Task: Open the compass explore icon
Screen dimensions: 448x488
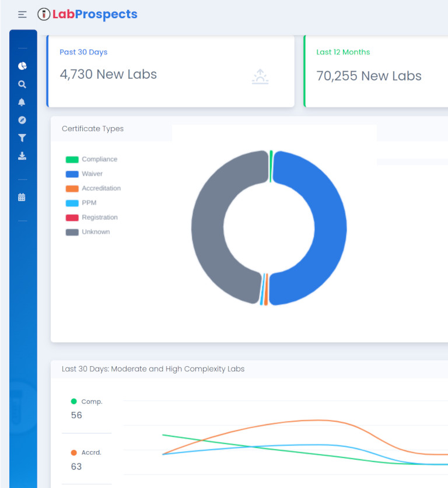Action: coord(22,120)
